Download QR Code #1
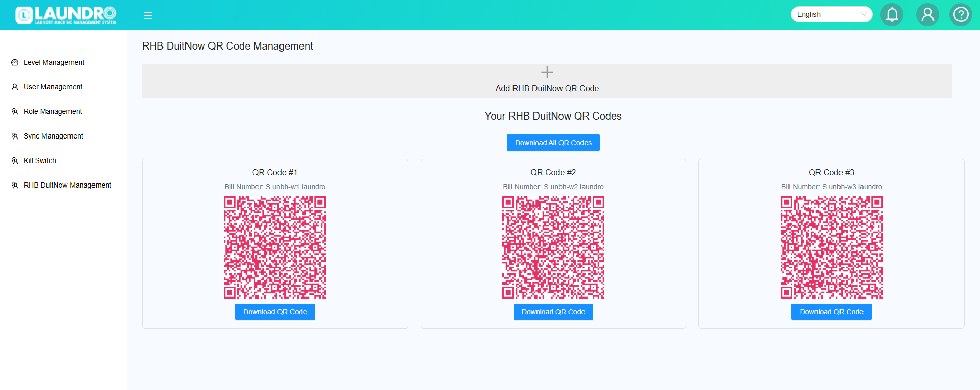The height and width of the screenshot is (390, 980). click(x=275, y=312)
